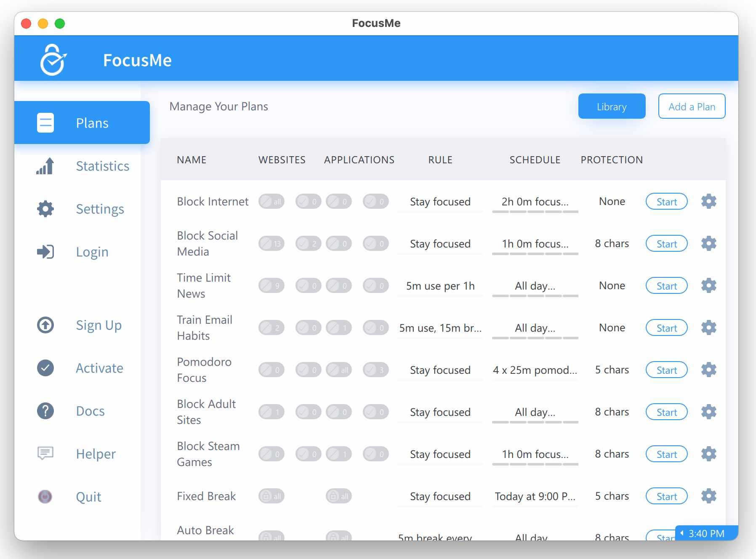Click the Quit power icon
The image size is (756, 559).
(45, 497)
